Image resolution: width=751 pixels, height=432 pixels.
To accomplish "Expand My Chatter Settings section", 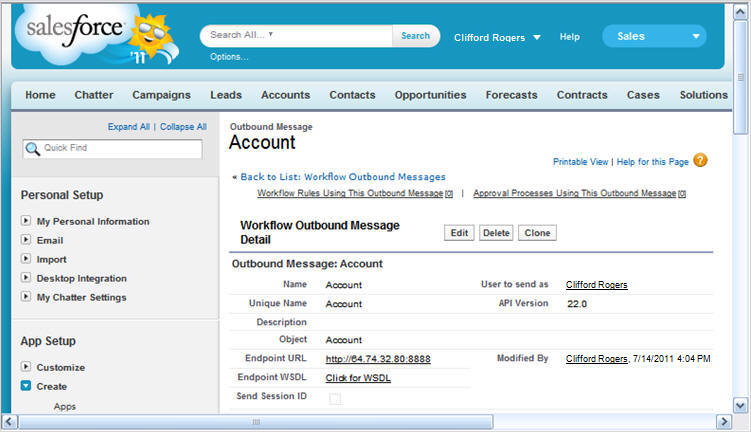I will pyautogui.click(x=26, y=296).
